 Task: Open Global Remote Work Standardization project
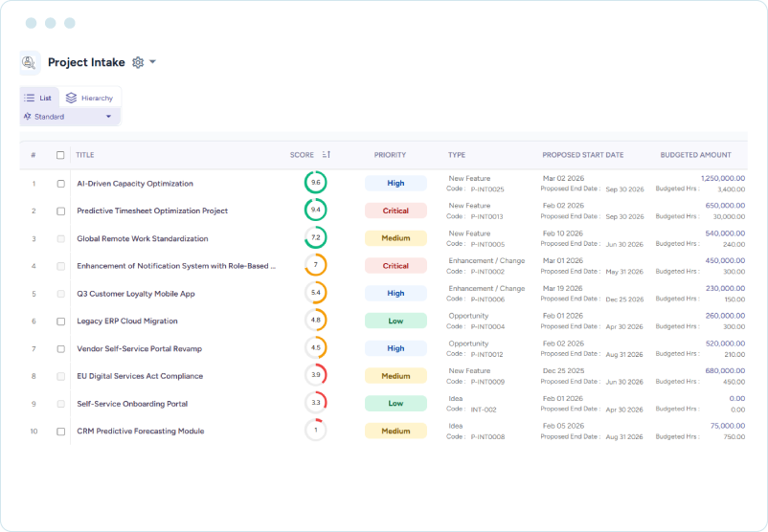pos(143,239)
